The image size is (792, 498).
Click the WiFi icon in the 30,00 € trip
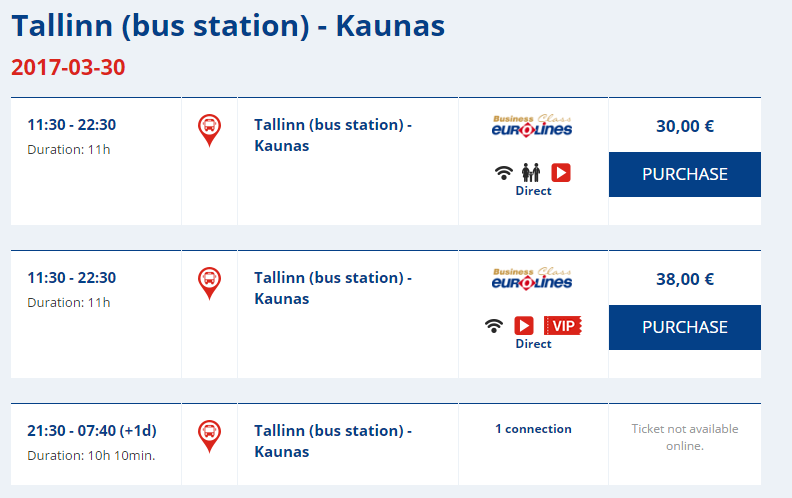[504, 173]
